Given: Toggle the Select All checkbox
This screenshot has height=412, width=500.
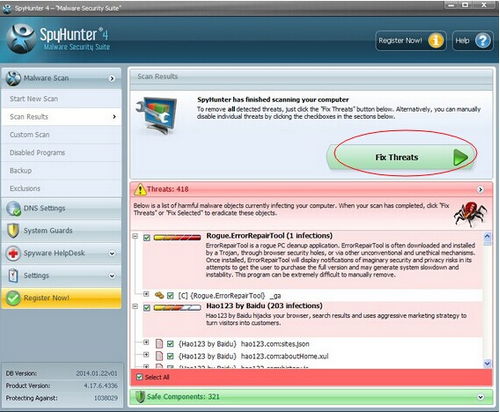Looking at the screenshot, I should coord(140,377).
